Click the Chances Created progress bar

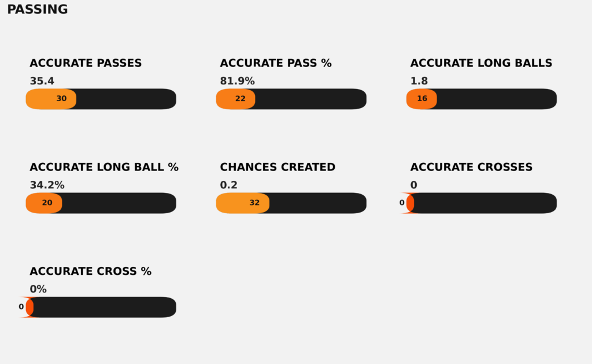pos(291,203)
